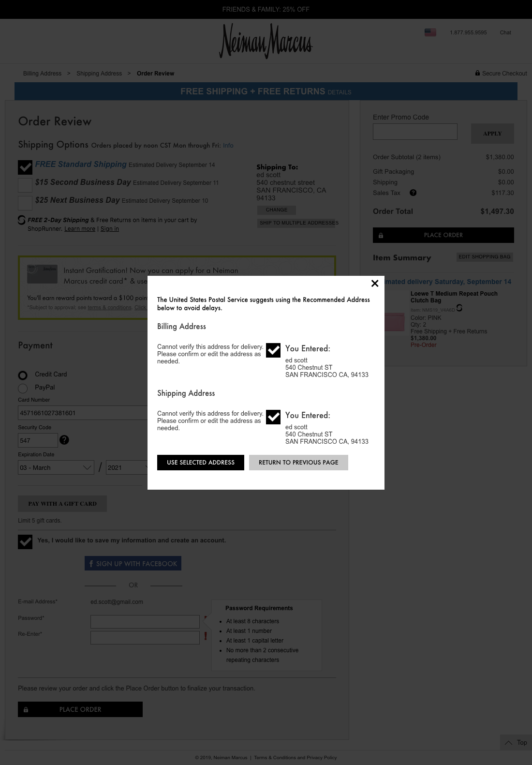
Task: Click the US flag country icon
Action: coord(430,32)
